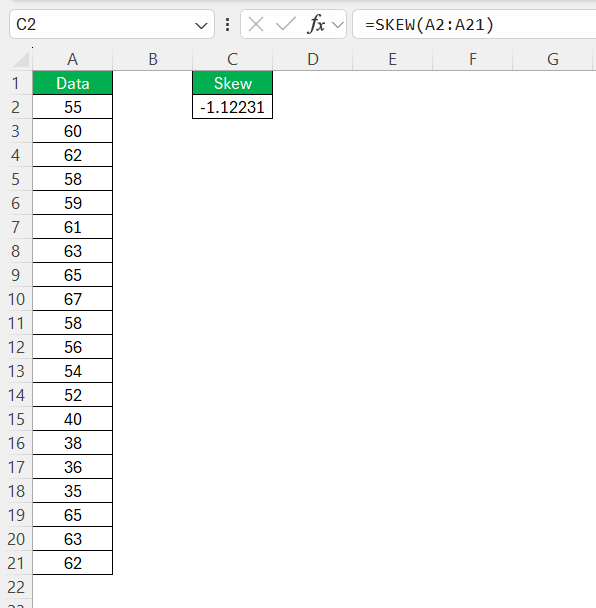This screenshot has height=608, width=596.
Task: Click the formula bar vertical dots handle
Action: (x=227, y=24)
